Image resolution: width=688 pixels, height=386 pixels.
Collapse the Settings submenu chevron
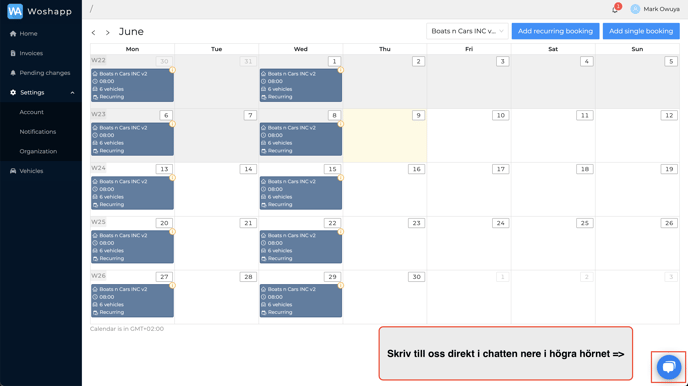point(72,93)
